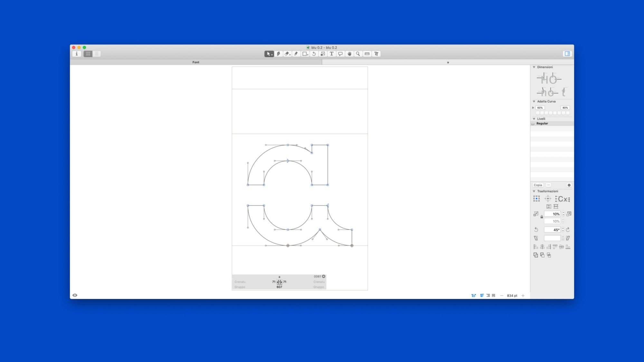Zoom out with minus next to 834 pt
The image size is (644, 362).
[502, 296]
